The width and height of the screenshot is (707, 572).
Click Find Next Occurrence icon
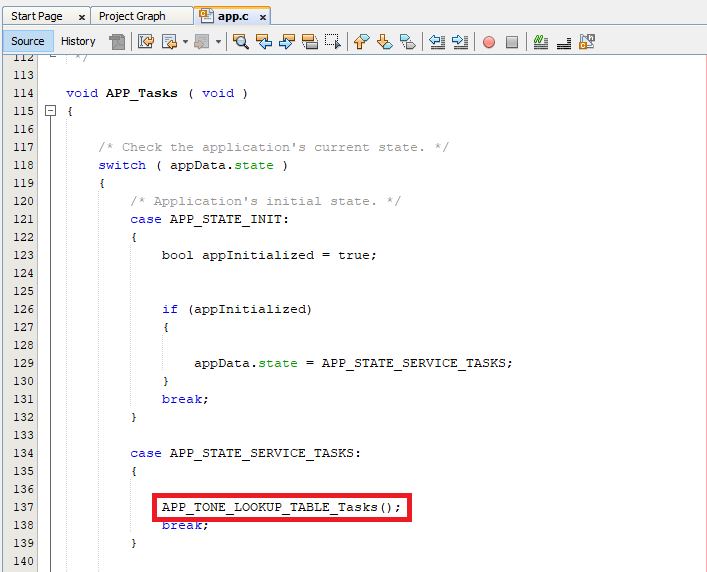coord(287,41)
